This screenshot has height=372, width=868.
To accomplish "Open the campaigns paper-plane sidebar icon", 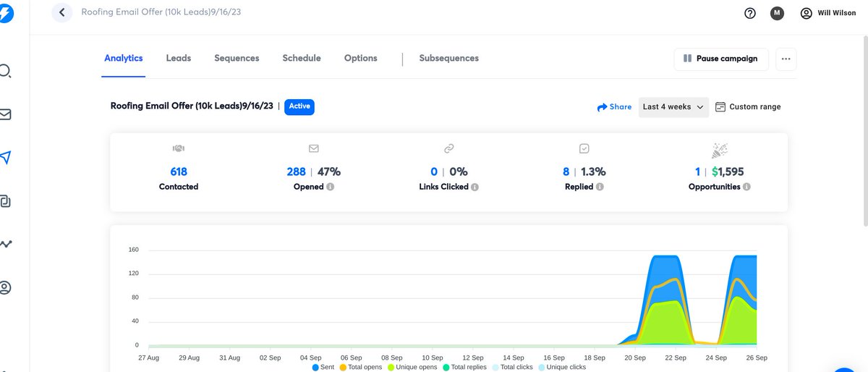I will [6, 158].
